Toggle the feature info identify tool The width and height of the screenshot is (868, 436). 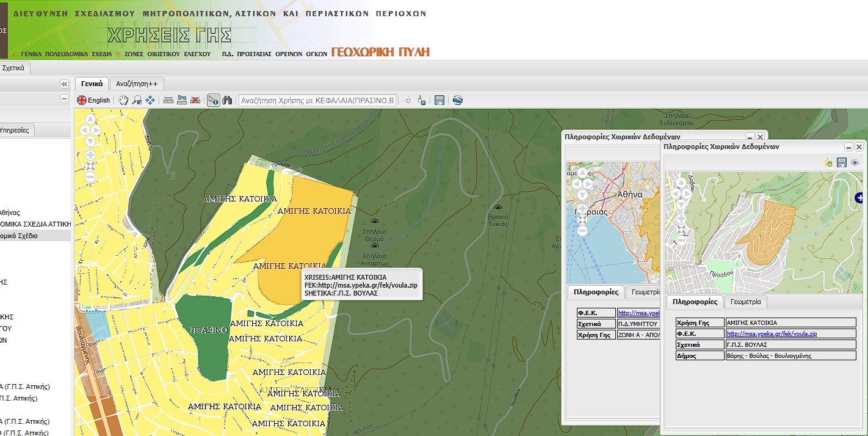213,100
